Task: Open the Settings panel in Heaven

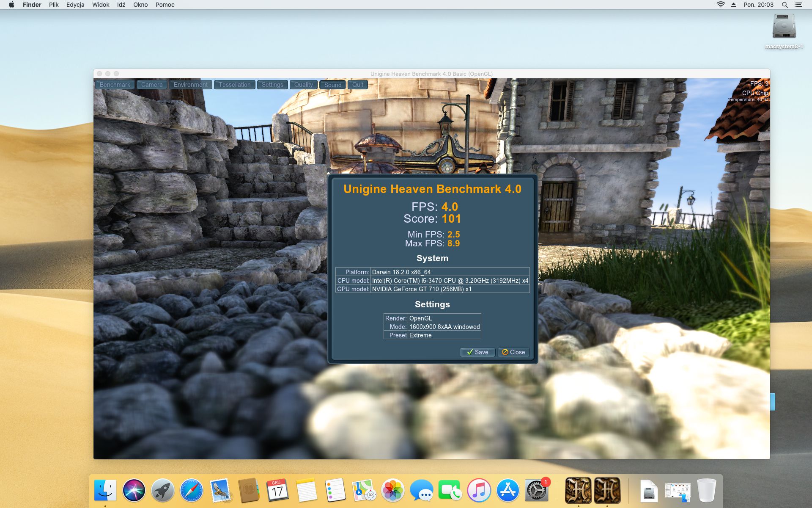Action: pyautogui.click(x=272, y=85)
